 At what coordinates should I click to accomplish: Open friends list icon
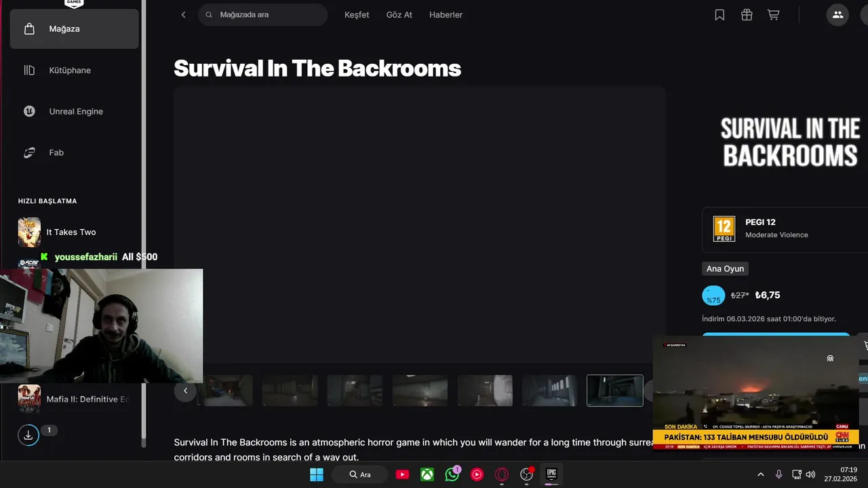point(837,15)
